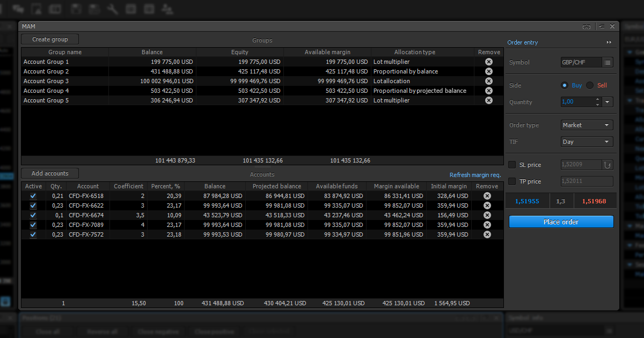
Task: Uncheck Active for account CFD-FX-6518
Action: 33,196
